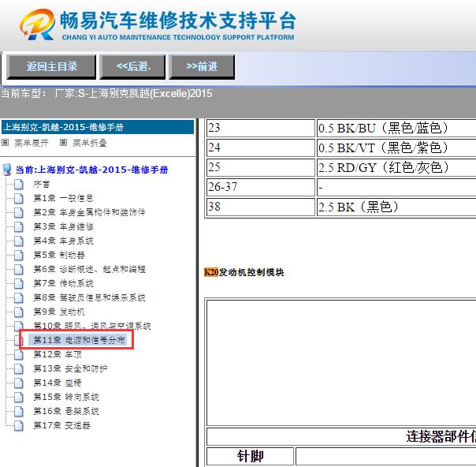The width and height of the screenshot is (476, 467).
Task: Select 第14章 座椅
Action: [x=58, y=383]
